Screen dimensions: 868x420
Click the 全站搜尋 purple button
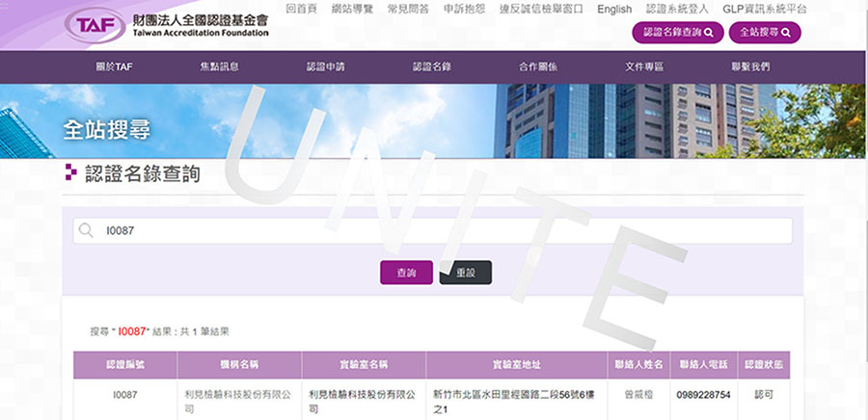click(765, 33)
